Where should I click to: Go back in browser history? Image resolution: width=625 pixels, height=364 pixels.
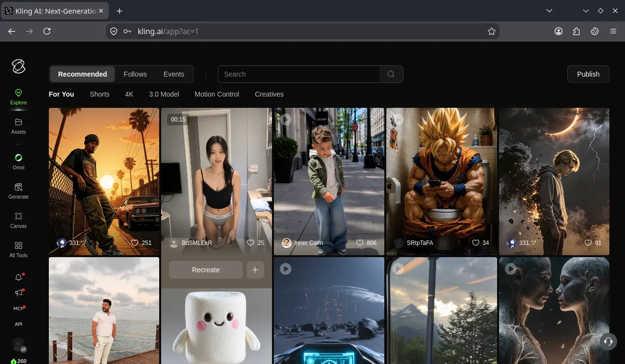(x=12, y=31)
